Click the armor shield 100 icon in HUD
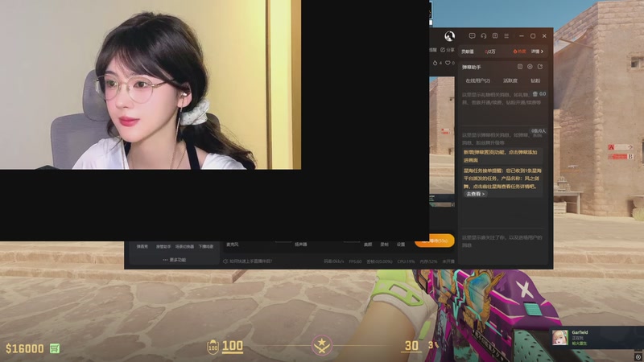 [x=213, y=348]
